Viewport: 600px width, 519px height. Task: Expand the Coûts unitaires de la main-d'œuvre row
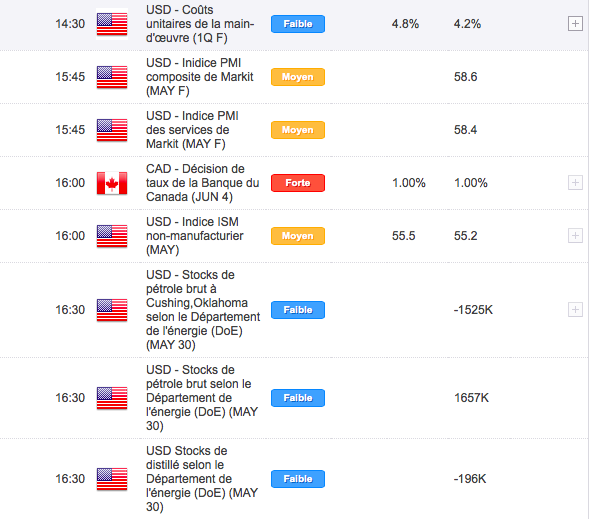(x=575, y=24)
